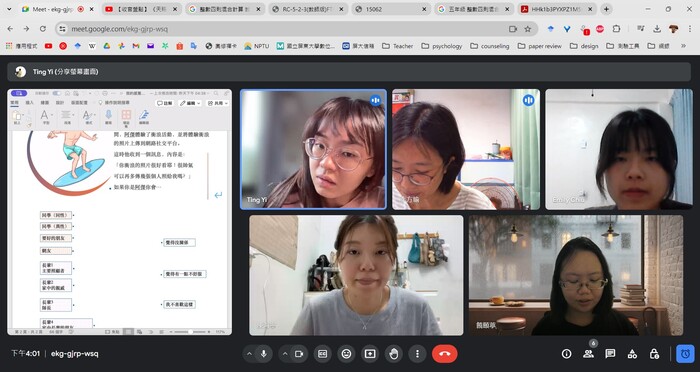Select Emily Chu's video tile
This screenshot has width=700, height=372.
(619, 149)
